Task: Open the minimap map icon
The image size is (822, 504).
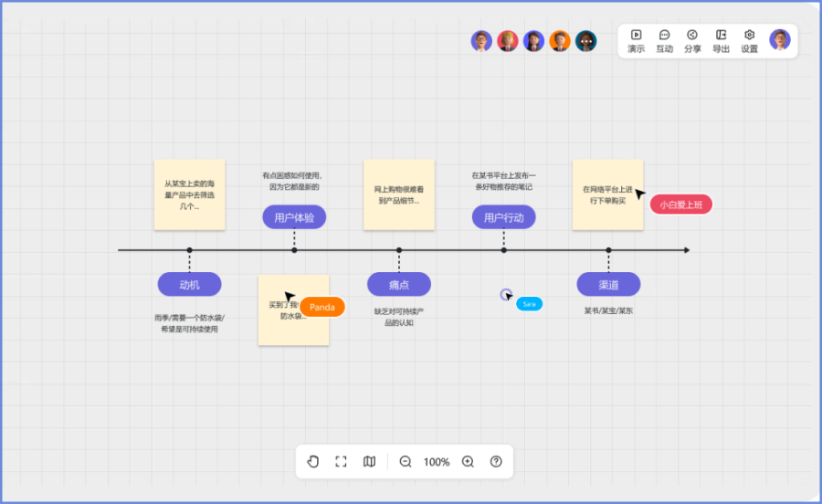Action: point(369,462)
